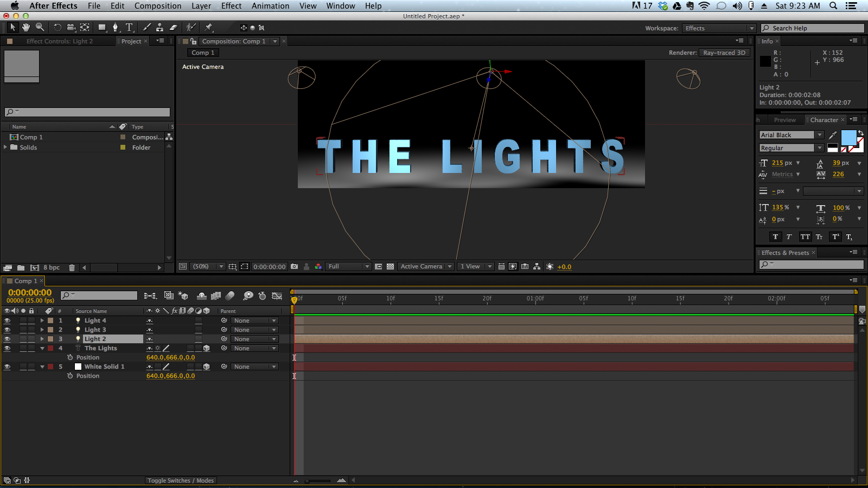Select the Hand tool

pos(25,27)
